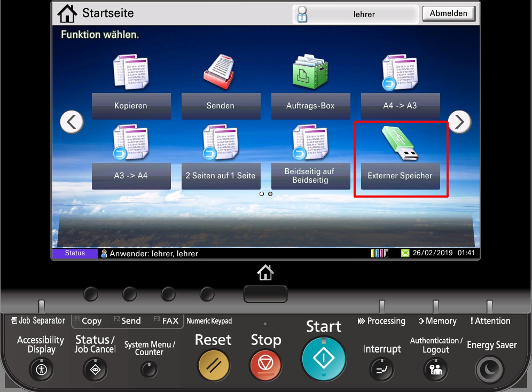Select the Senden send icon
Screen dimensions: 532x392
point(220,72)
